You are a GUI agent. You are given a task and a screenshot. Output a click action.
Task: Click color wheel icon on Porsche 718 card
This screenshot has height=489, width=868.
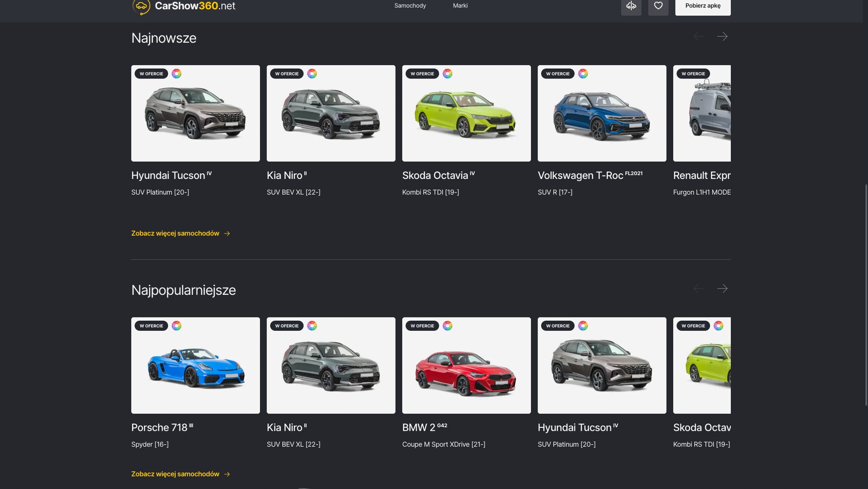(x=176, y=326)
